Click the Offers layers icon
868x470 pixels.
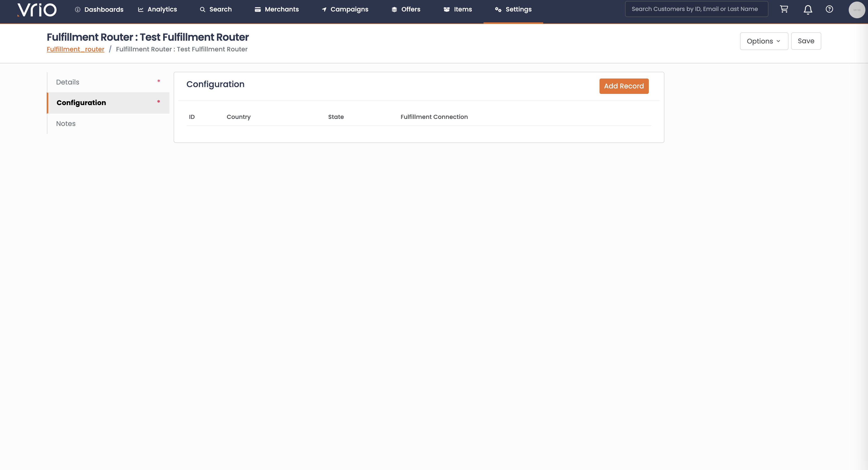pos(394,9)
